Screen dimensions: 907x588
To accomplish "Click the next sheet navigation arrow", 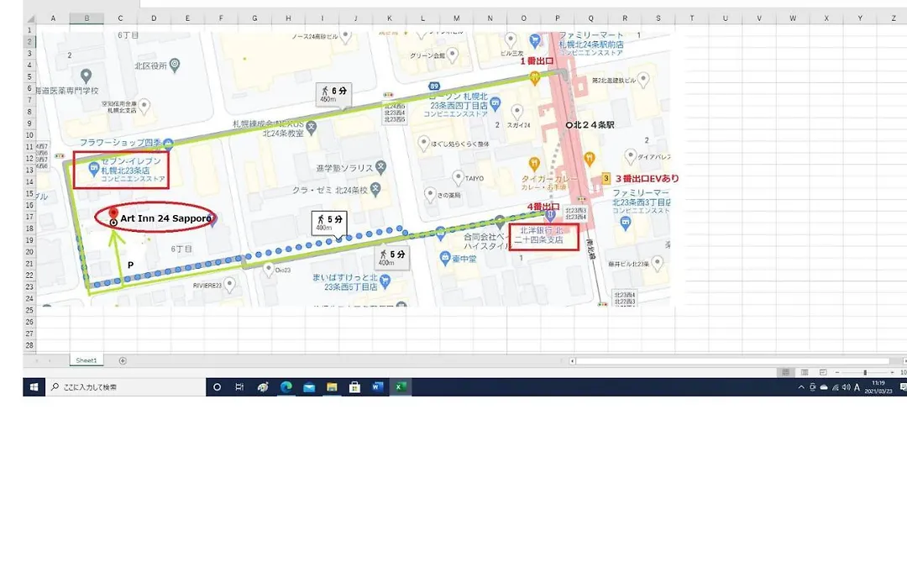I will (x=50, y=360).
